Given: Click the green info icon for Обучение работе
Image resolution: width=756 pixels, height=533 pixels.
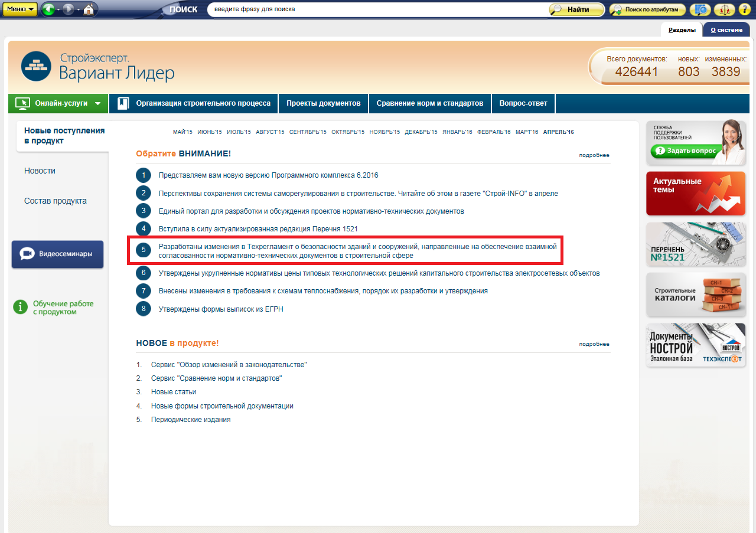Looking at the screenshot, I should [20, 307].
